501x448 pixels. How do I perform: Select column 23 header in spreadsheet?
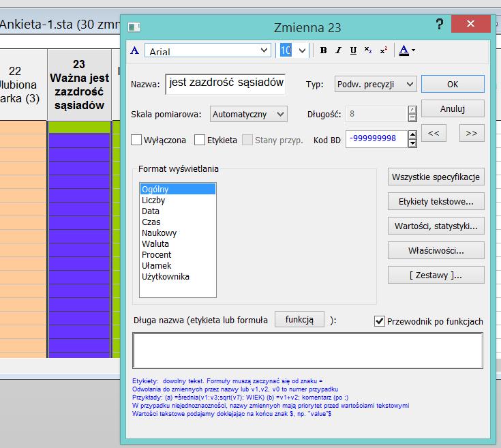[79, 85]
